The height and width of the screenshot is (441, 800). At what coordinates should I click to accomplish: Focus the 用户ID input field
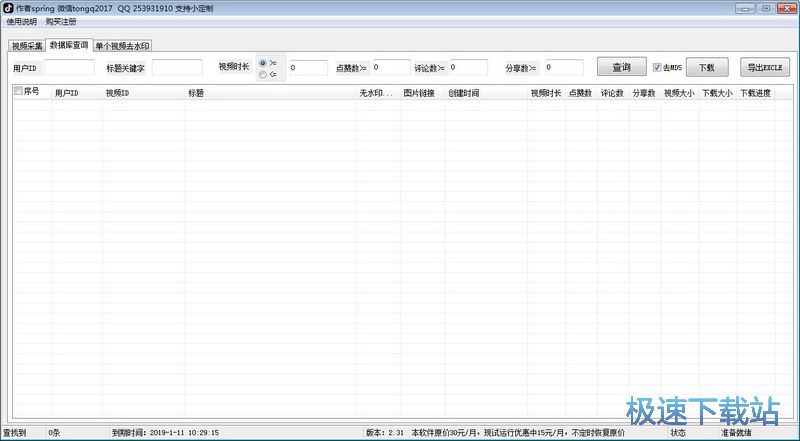(x=69, y=68)
